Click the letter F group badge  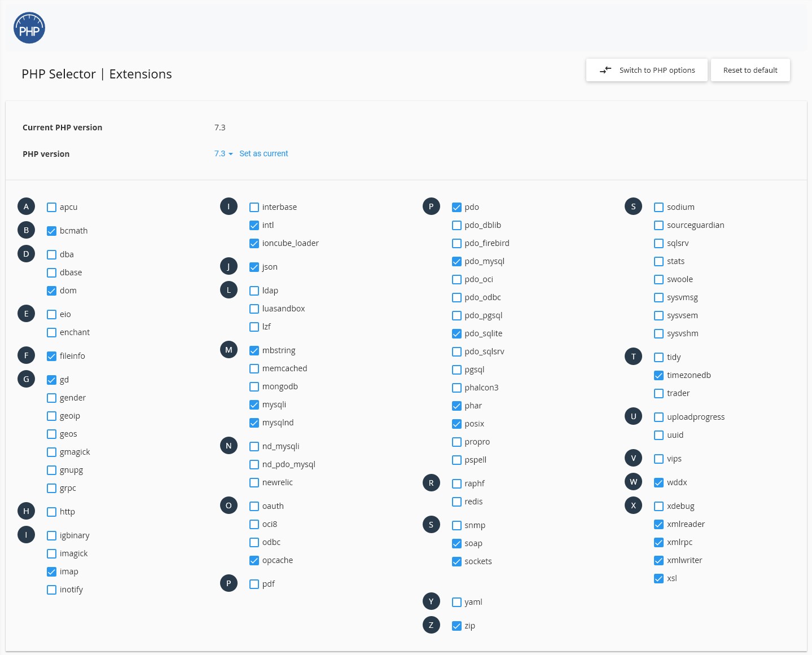26,355
